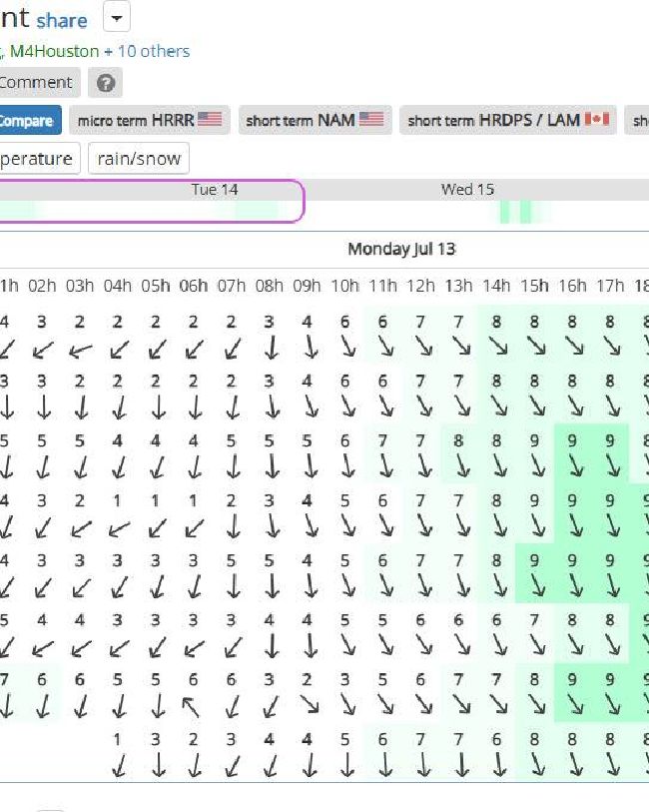Click the first row wind arrow under 10h
The width and height of the screenshot is (649, 812).
click(347, 347)
